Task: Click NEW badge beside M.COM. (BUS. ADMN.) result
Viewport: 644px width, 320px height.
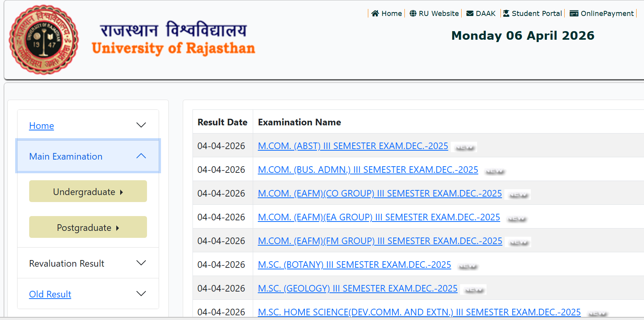Action: click(495, 171)
